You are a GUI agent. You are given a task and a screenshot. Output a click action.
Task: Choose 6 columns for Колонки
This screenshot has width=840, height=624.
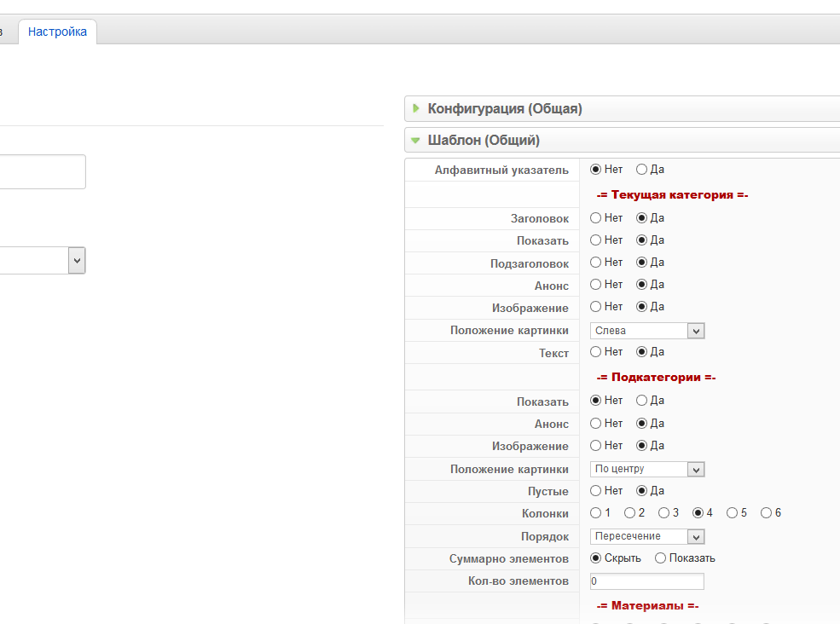click(766, 513)
